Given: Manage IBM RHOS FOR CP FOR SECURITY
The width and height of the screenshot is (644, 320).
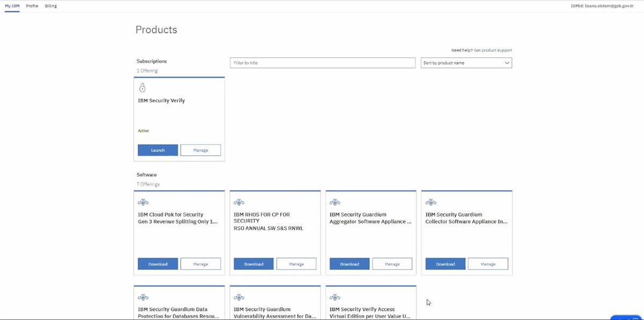Looking at the screenshot, I should point(296,264).
